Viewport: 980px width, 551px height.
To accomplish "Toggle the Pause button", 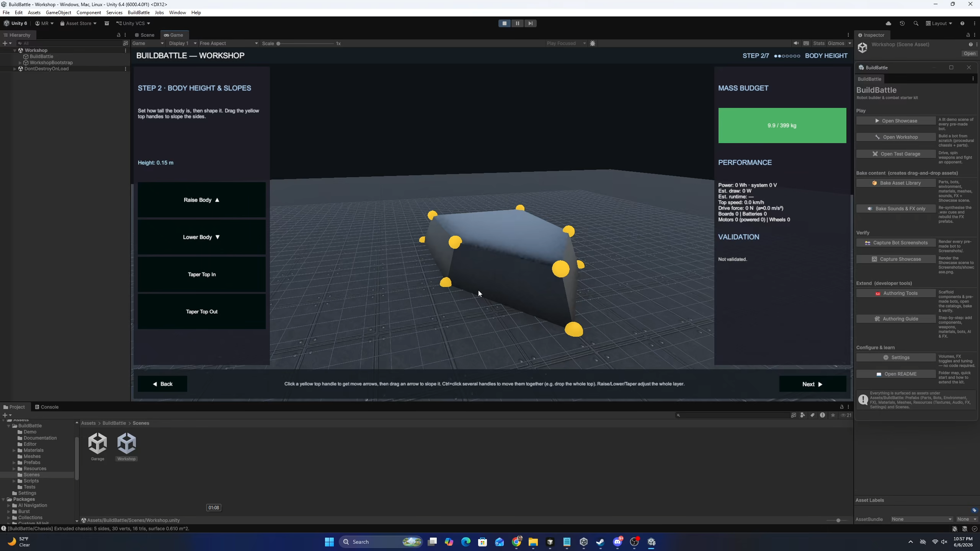I will 518,23.
